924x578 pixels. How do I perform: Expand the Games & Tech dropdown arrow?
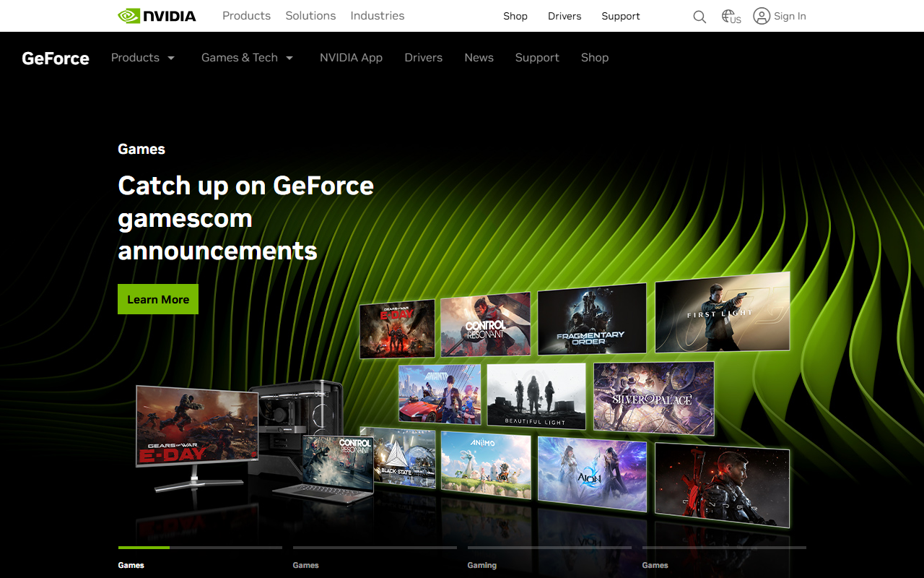click(x=289, y=58)
